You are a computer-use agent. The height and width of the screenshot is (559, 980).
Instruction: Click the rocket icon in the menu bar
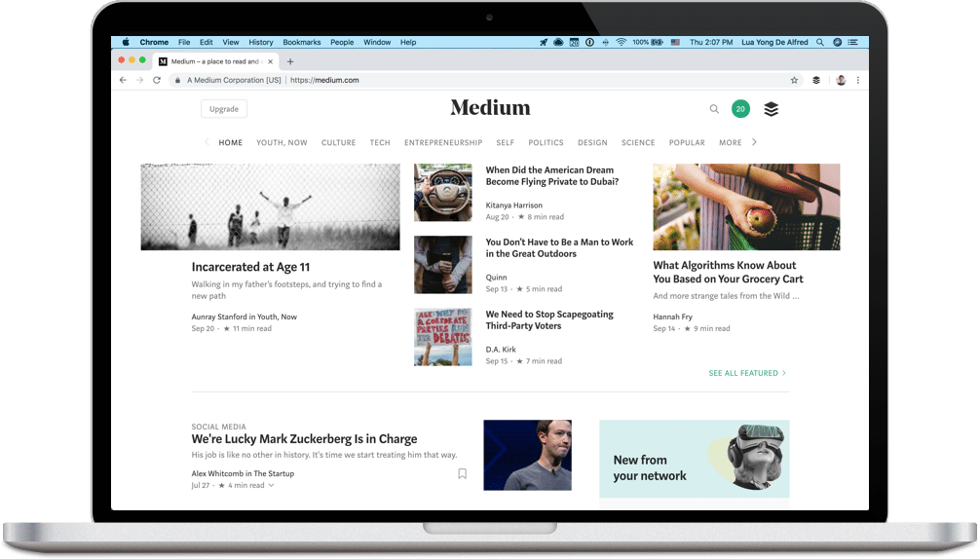point(544,42)
